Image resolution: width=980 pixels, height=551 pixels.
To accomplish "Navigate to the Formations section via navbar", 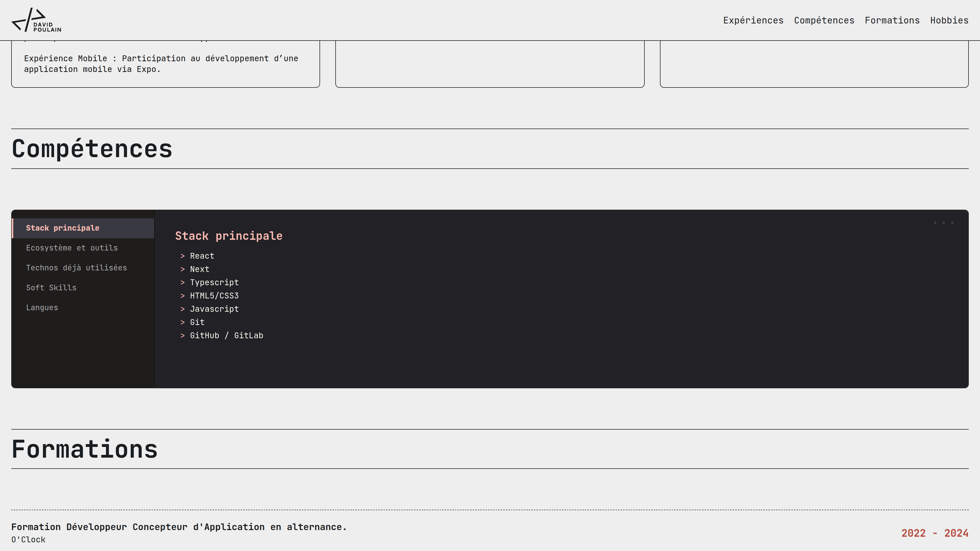I will (x=892, y=20).
